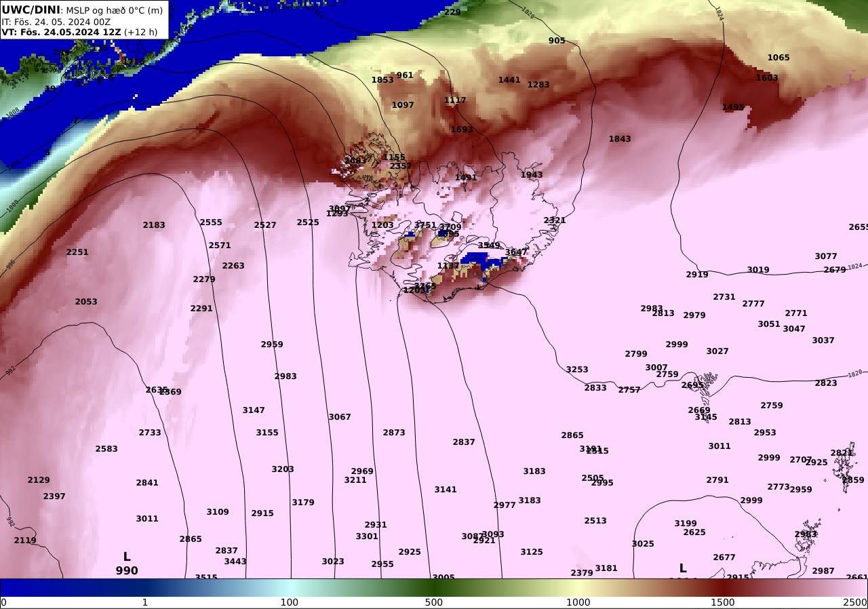The width and height of the screenshot is (868, 609).
Task: Click the freezing level value 3109
Action: click(218, 512)
